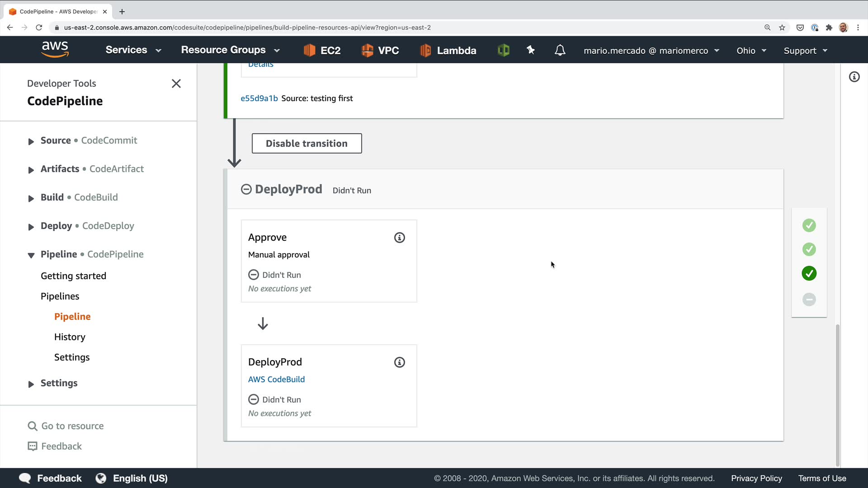Open Getting started in the sidebar

coord(73,276)
